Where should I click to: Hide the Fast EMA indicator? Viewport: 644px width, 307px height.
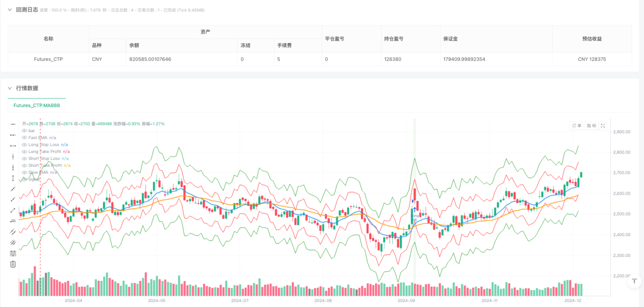(25, 138)
